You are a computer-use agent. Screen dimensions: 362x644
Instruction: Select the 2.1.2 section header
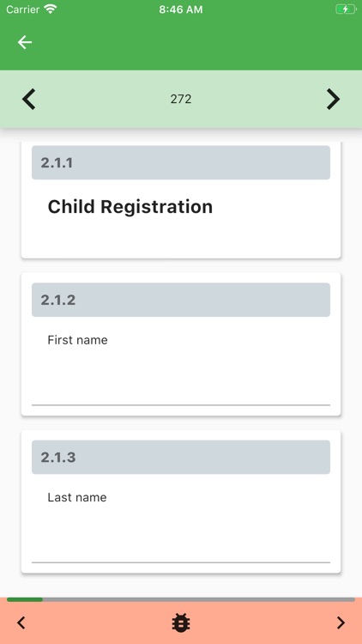(x=181, y=300)
